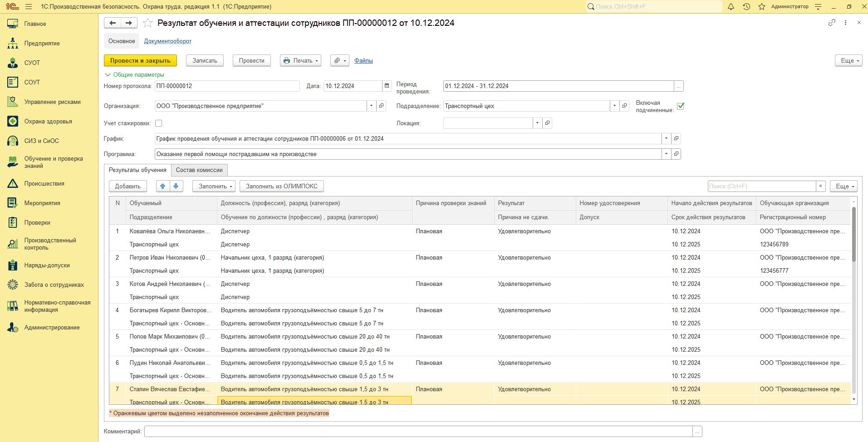Add document to favorites star

point(147,23)
